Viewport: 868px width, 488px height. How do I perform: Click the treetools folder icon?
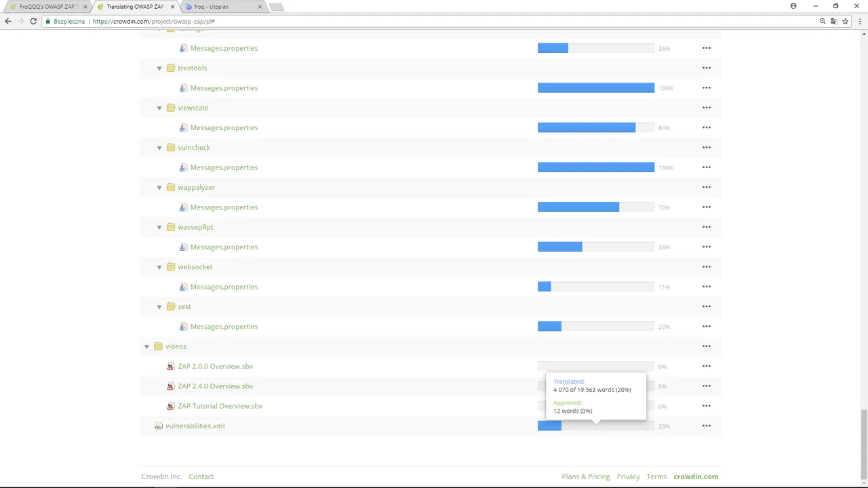click(171, 68)
